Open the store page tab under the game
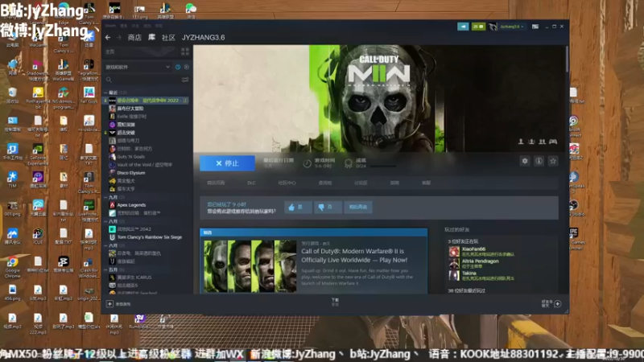The height and width of the screenshot is (362, 644). [216, 183]
